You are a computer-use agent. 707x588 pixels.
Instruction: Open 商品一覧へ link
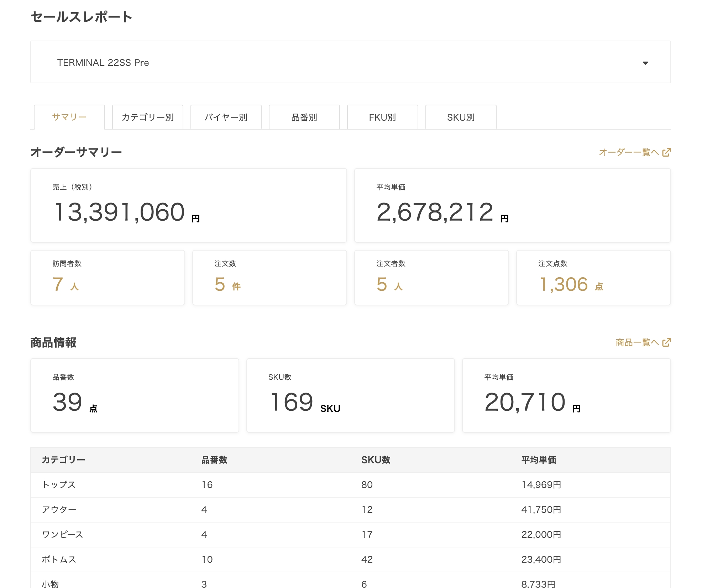(636, 342)
